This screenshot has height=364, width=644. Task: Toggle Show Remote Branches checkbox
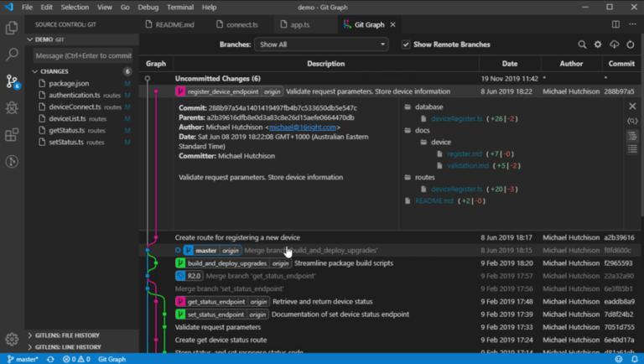406,44
